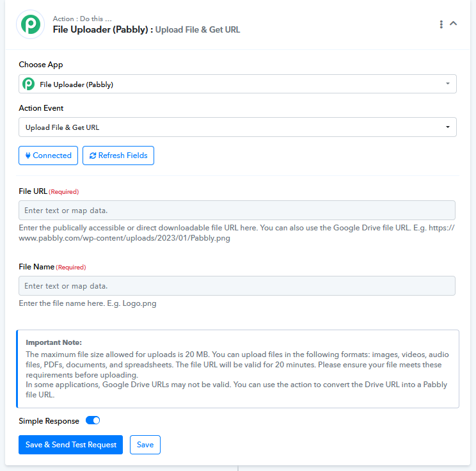Toggle the Simple Response switch

click(x=93, y=420)
